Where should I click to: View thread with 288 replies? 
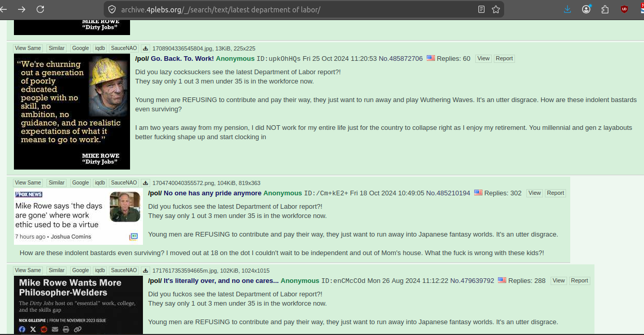point(558,280)
